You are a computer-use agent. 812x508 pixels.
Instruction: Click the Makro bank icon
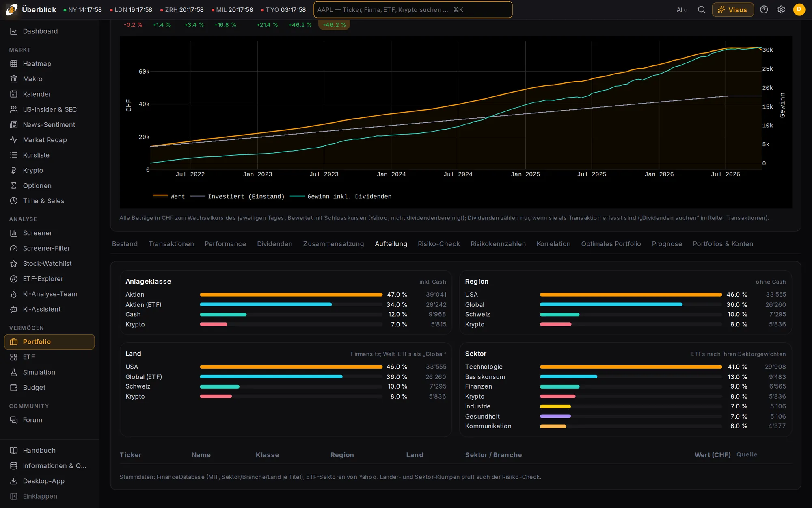pyautogui.click(x=14, y=79)
